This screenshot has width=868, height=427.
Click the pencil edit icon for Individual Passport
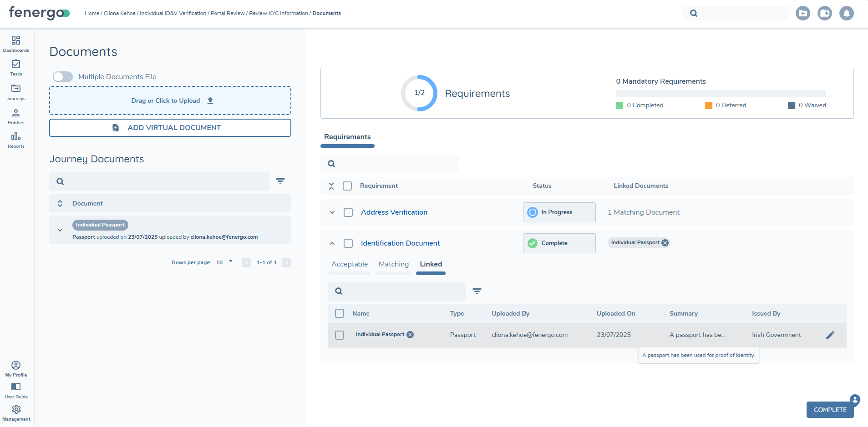click(x=830, y=335)
